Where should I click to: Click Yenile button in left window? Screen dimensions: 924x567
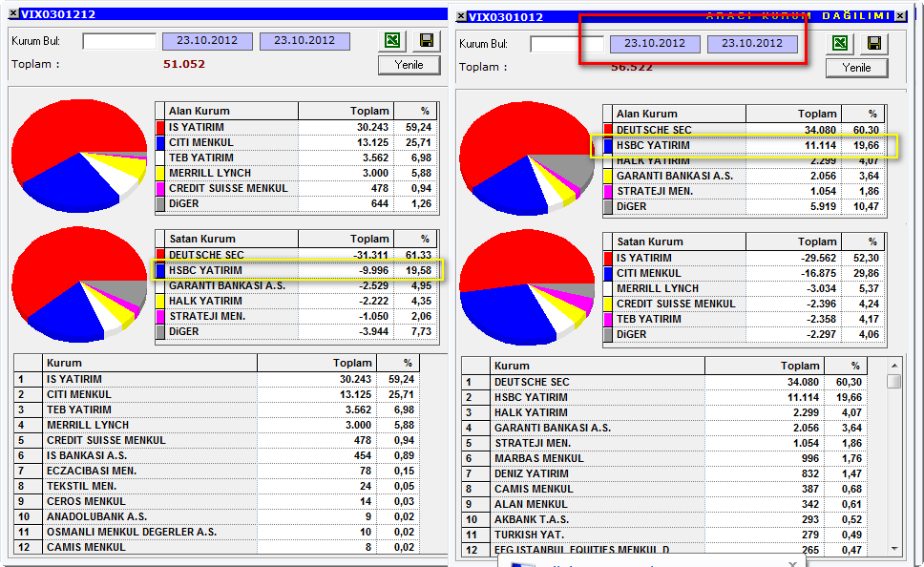click(x=409, y=65)
